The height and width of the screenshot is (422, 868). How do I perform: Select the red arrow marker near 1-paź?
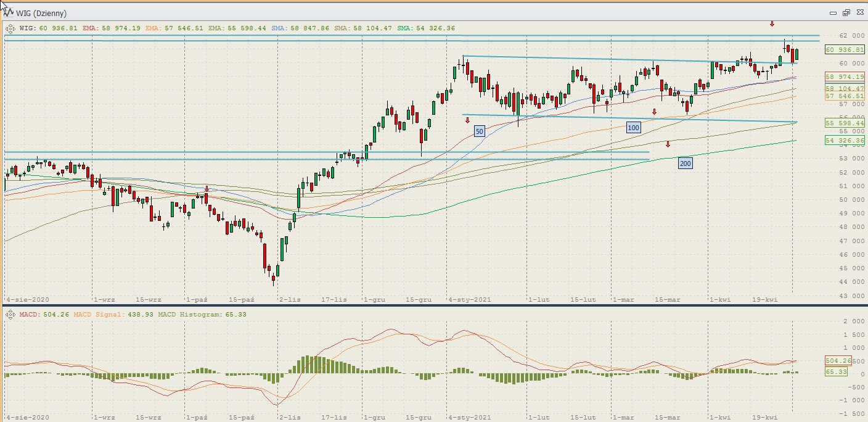coord(207,189)
